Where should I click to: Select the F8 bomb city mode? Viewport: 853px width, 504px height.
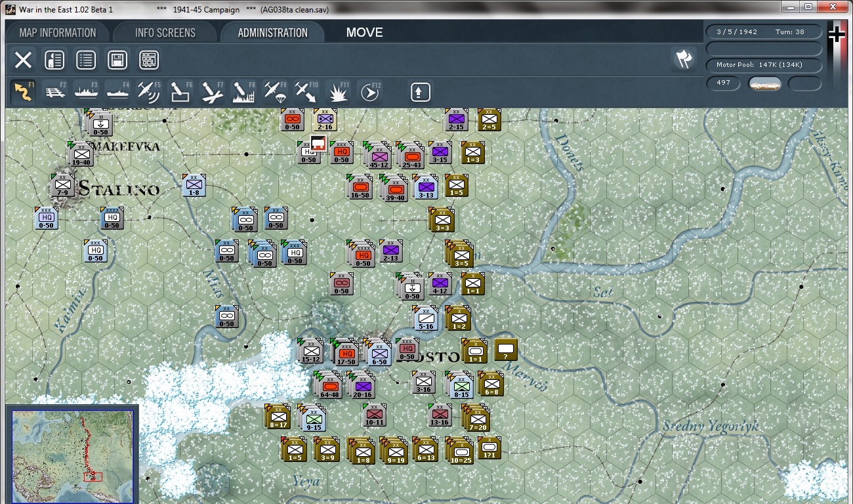(243, 92)
